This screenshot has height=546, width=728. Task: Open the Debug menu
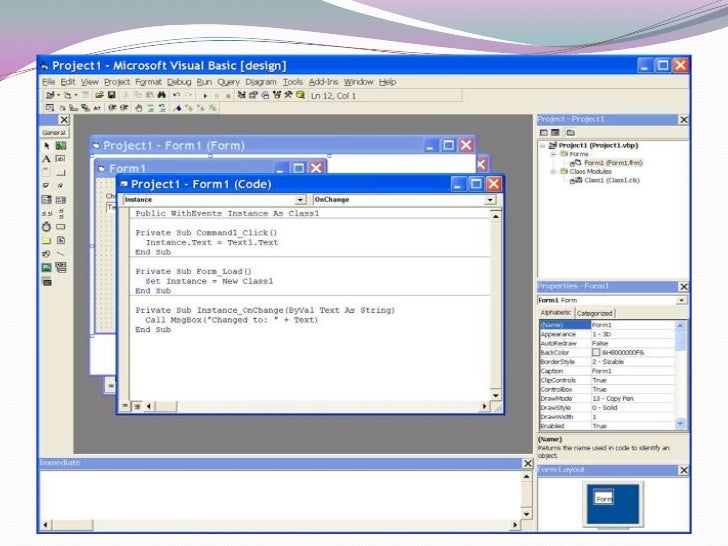179,82
